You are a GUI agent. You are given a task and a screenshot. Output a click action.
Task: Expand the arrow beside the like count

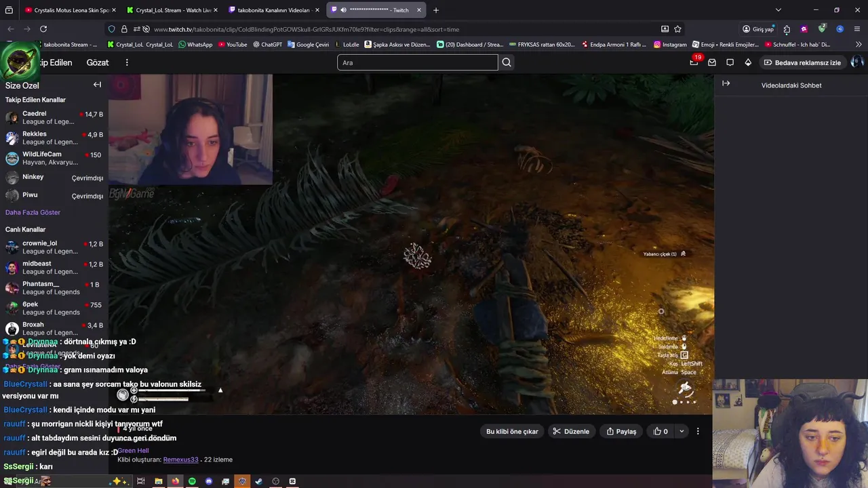point(682,431)
